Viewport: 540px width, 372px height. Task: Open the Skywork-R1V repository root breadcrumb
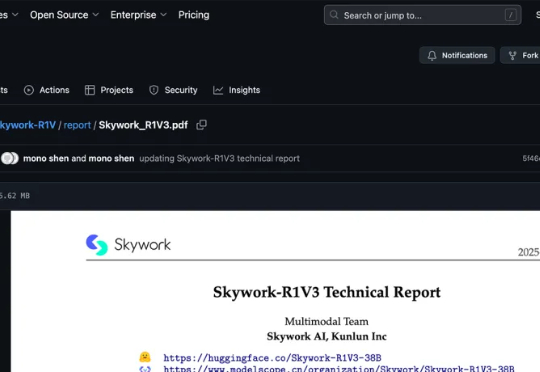tap(28, 125)
